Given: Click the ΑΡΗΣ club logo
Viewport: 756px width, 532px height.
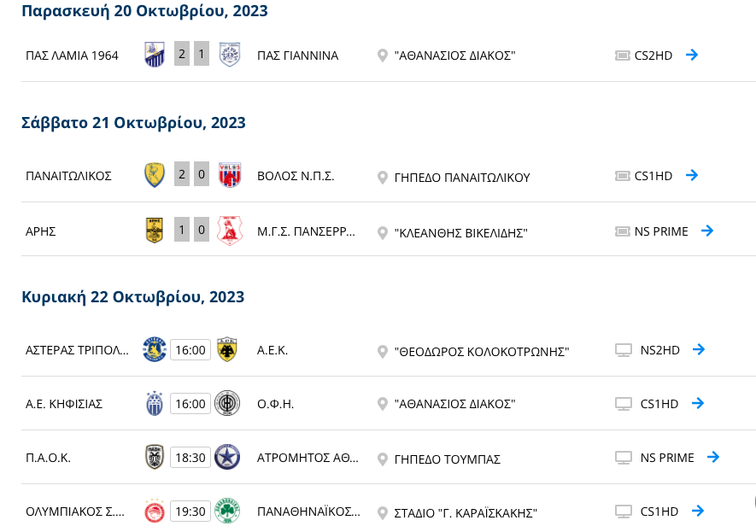Looking at the screenshot, I should pyautogui.click(x=155, y=230).
